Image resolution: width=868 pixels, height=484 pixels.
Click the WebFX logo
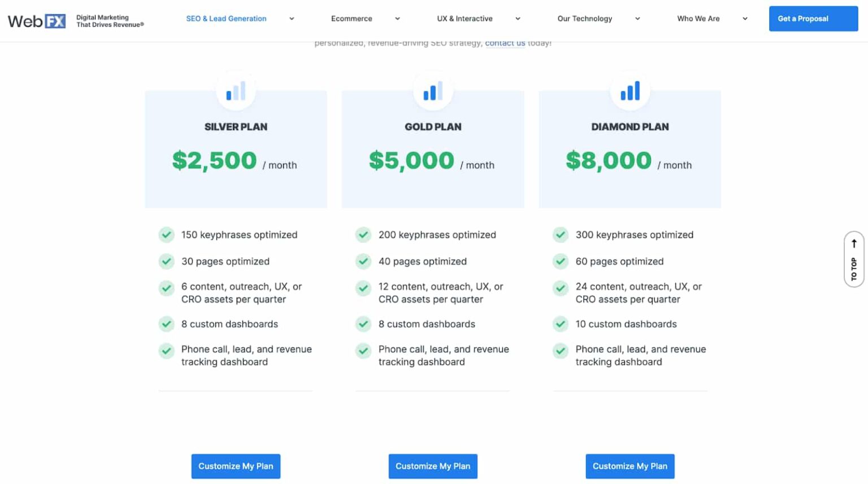point(36,20)
